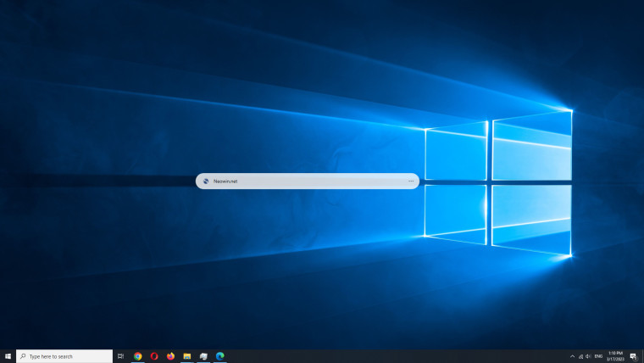Viewport: 644px width, 363px height.
Task: Click the Show desktop sliver at the taskbar's end
Action: click(642, 356)
